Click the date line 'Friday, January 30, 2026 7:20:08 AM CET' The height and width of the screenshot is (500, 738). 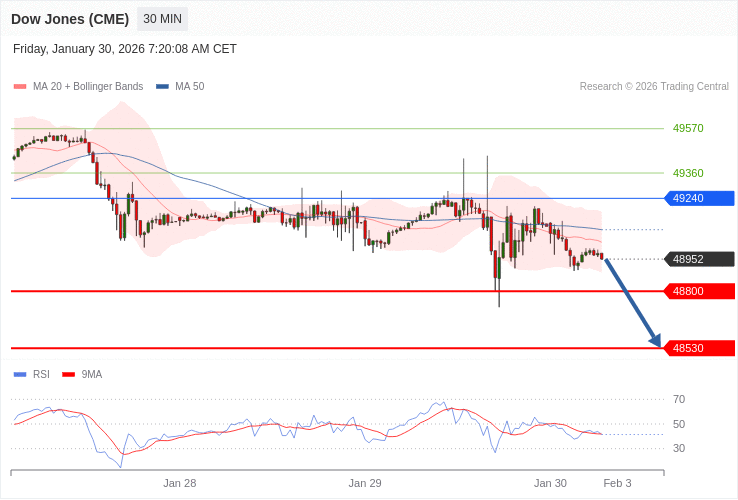125,49
